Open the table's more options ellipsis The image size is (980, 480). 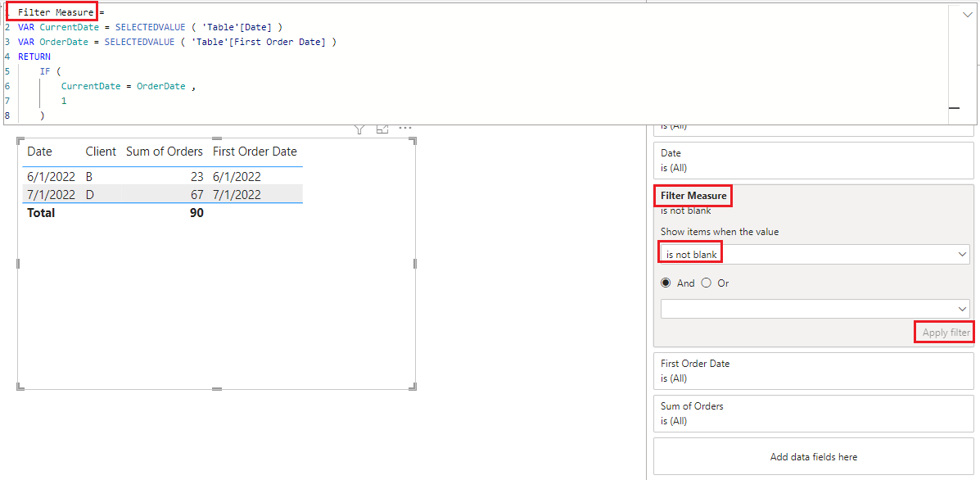[x=405, y=128]
